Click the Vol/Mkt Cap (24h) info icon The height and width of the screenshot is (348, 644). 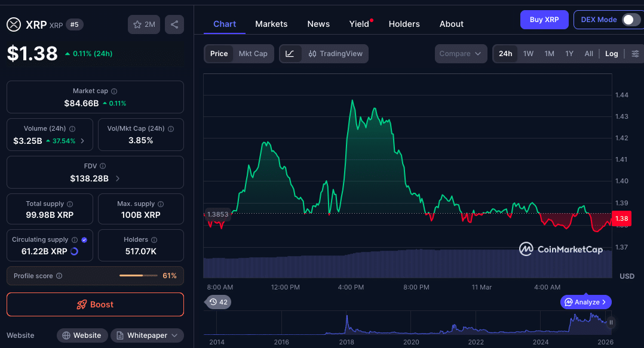tap(171, 129)
